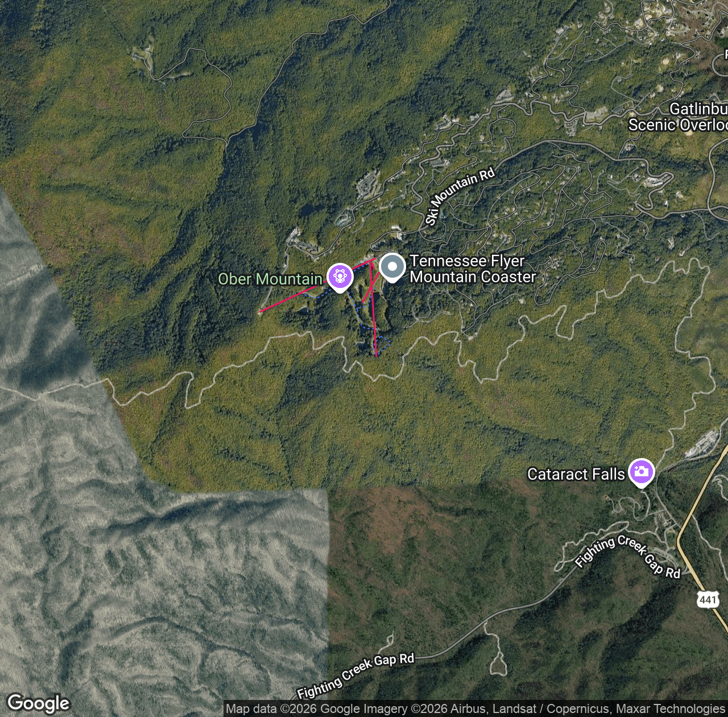This screenshot has height=717, width=728.
Task: Click the Gatlinburg Scenic Overlook label
Action: [x=678, y=117]
